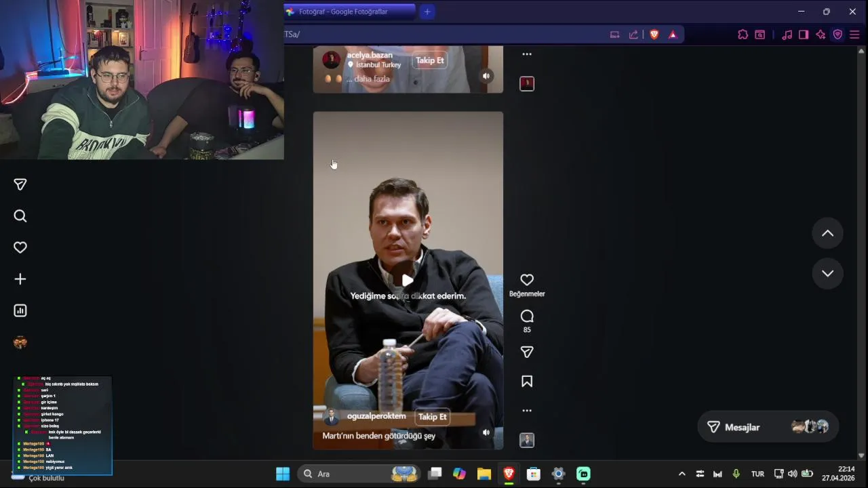Open Task View on taskbar
868x488 pixels.
click(x=435, y=474)
